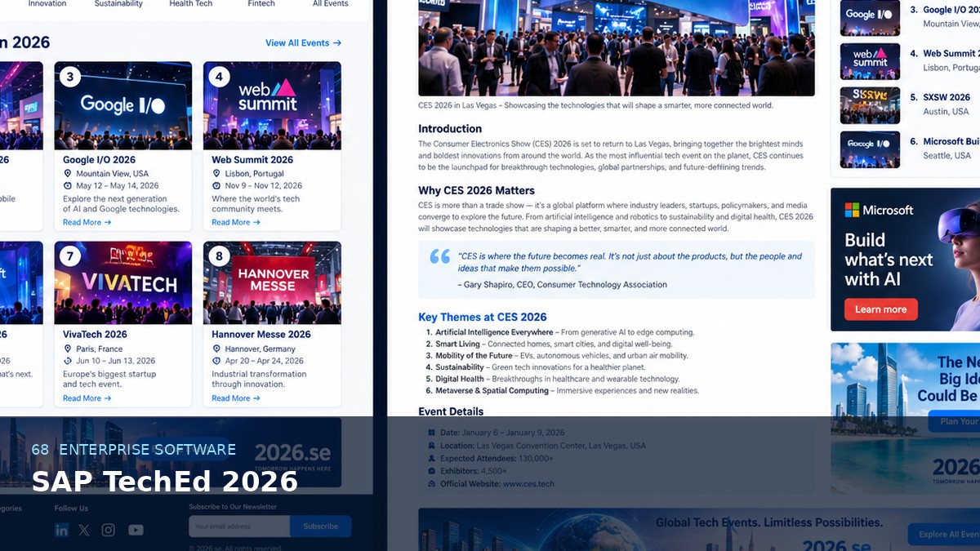The width and height of the screenshot is (980, 551).
Task: Open the Innovation category tab
Action: [x=47, y=4]
